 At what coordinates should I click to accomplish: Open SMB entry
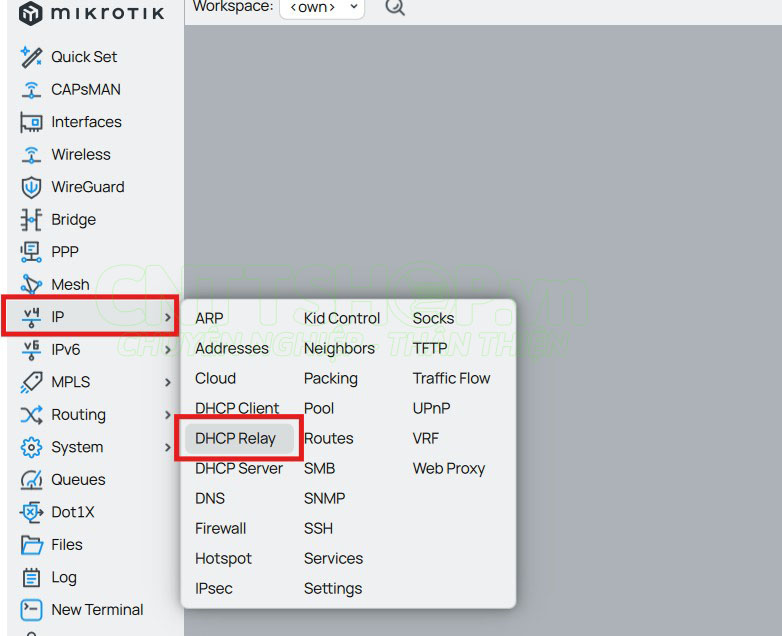tap(320, 468)
